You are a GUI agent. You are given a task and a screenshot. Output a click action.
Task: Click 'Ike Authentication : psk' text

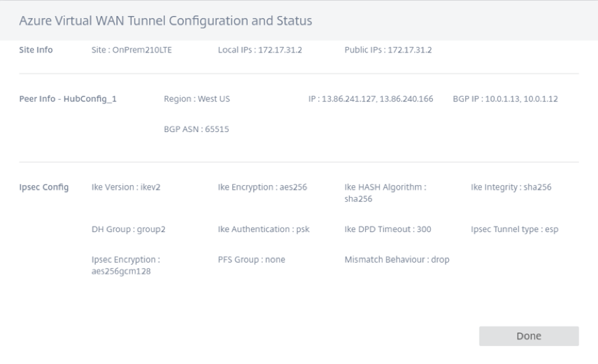pyautogui.click(x=264, y=229)
